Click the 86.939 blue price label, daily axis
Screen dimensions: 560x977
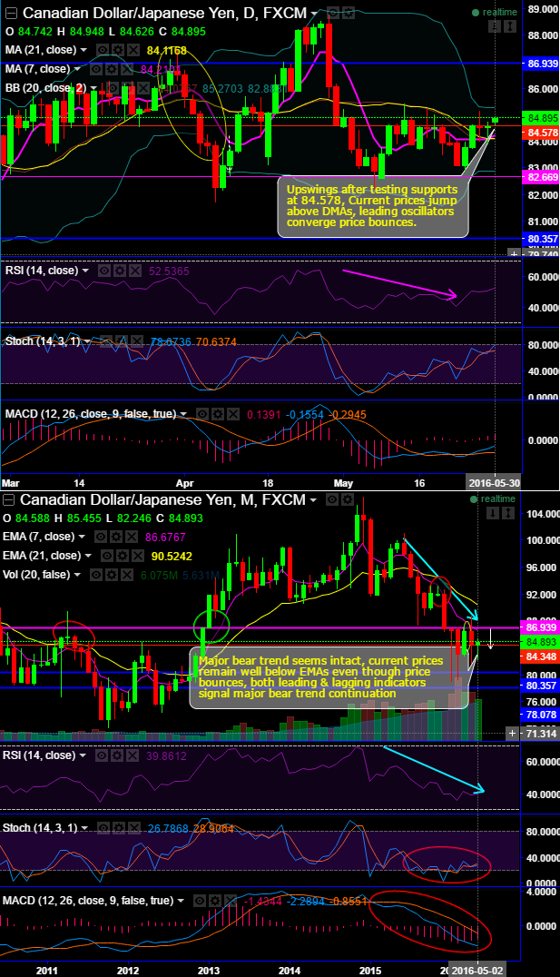click(541, 64)
